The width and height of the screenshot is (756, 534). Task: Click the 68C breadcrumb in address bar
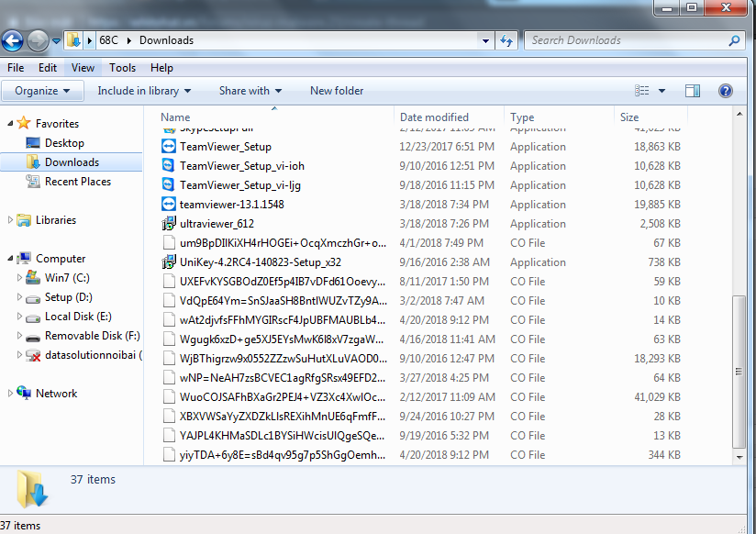(x=108, y=40)
